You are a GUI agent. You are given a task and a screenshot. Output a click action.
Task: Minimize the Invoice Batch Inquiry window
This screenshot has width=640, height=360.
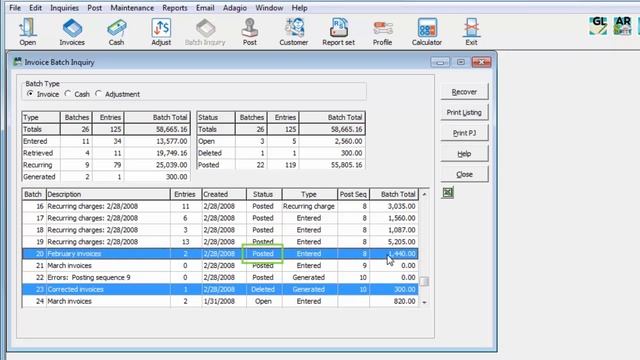(x=440, y=62)
